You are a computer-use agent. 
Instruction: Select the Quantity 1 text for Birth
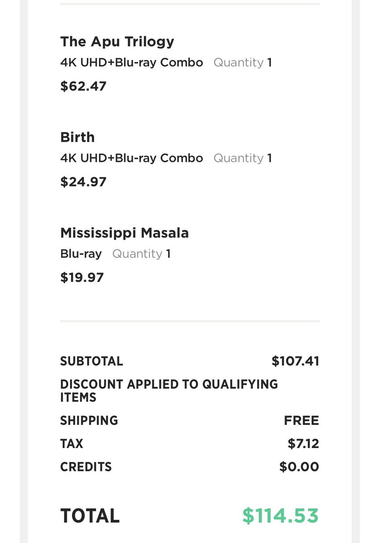click(x=242, y=158)
